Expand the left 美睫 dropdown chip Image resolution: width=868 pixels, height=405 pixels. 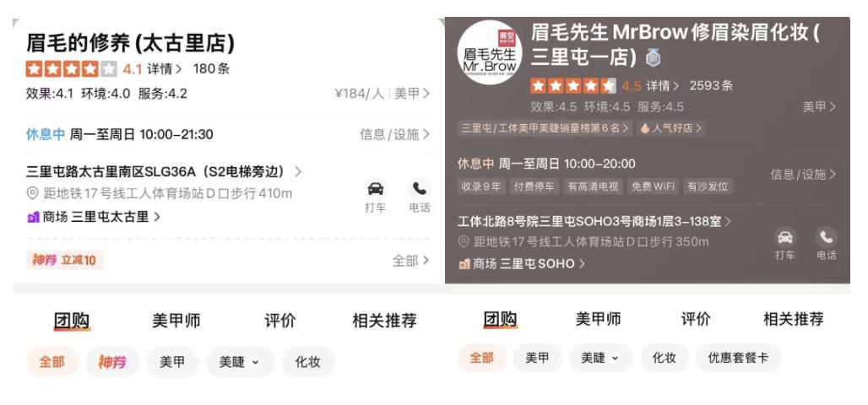point(240,362)
